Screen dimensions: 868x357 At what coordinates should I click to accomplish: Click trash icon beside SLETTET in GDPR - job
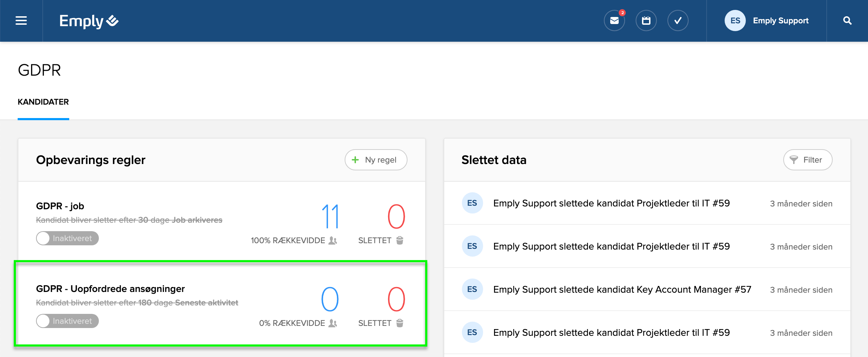(400, 240)
